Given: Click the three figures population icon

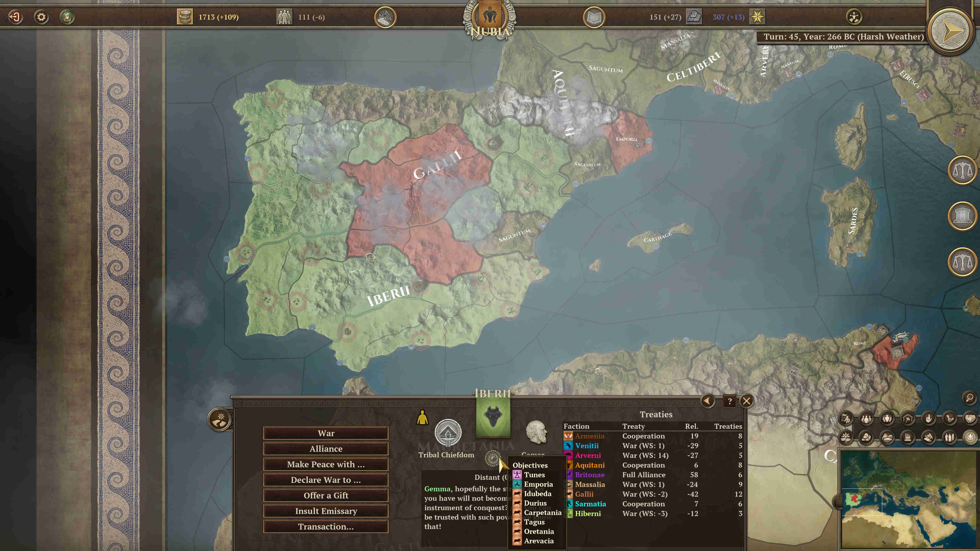Looking at the screenshot, I should coord(867,419).
